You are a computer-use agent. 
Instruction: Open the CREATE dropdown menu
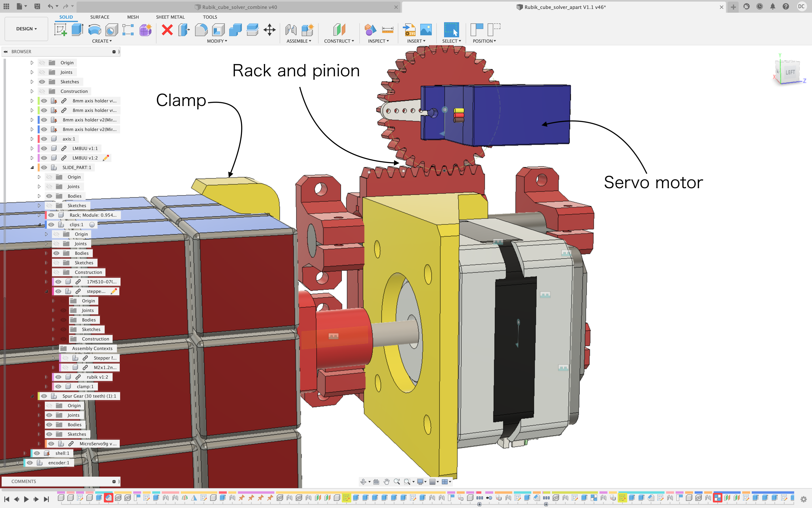click(102, 41)
